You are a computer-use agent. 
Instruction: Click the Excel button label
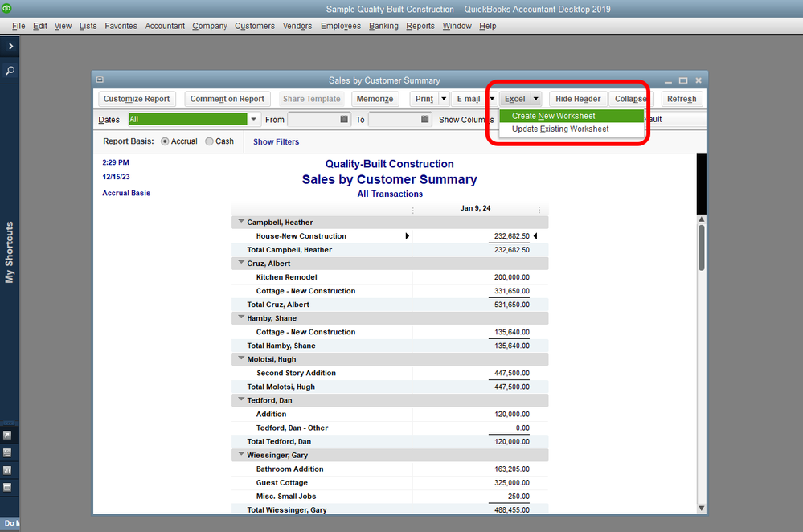[515, 99]
